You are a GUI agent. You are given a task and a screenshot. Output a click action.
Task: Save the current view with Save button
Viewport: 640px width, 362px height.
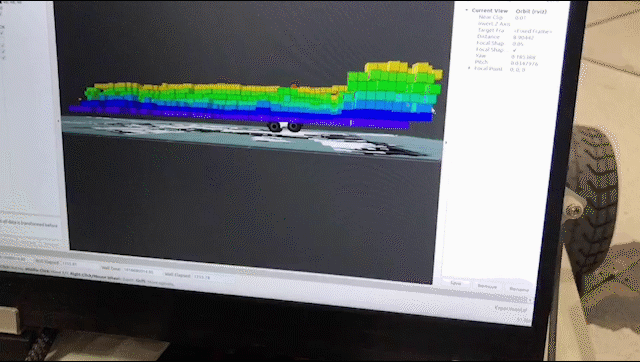(x=456, y=283)
